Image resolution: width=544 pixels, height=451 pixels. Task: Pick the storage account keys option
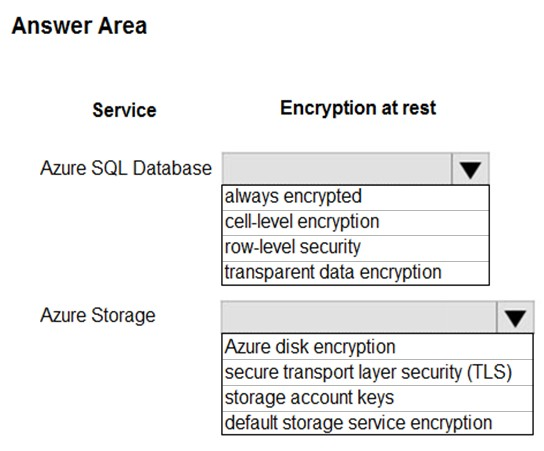tap(377, 398)
